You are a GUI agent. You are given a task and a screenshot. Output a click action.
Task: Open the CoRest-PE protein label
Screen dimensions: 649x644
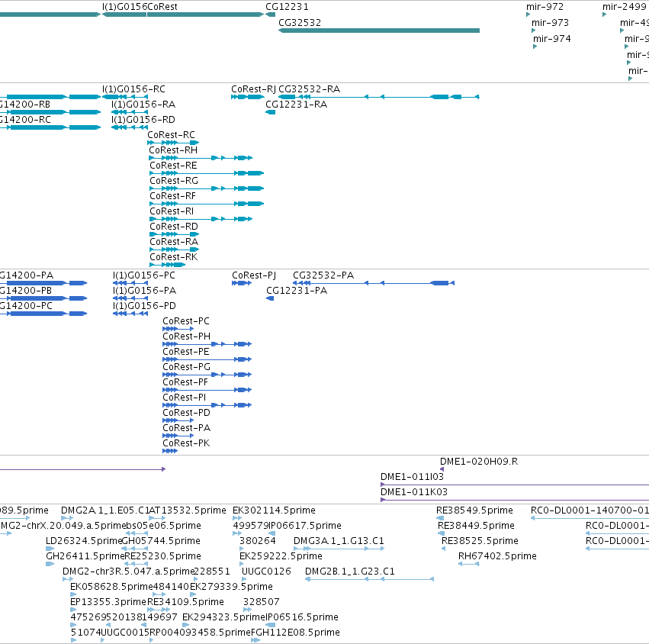tap(186, 352)
